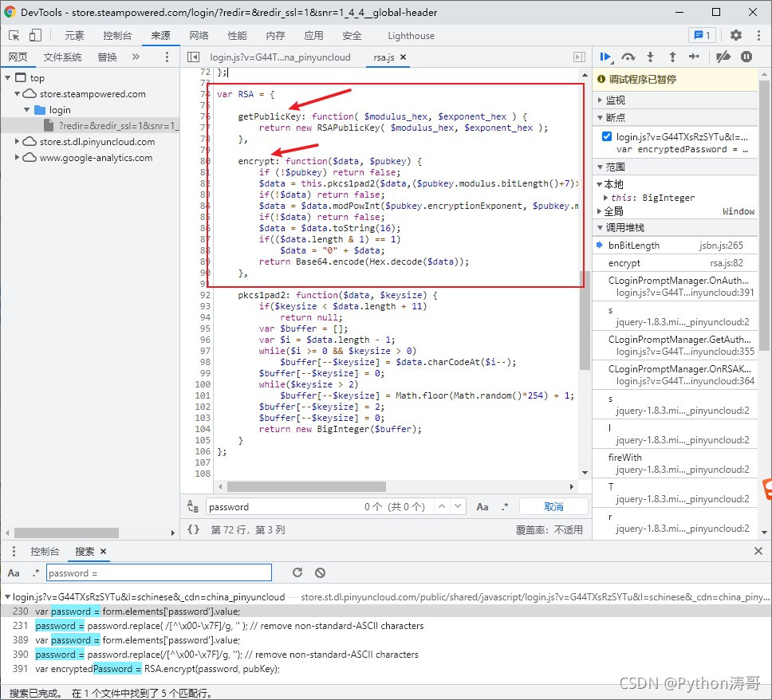
Task: Step into next function call
Action: click(x=651, y=57)
